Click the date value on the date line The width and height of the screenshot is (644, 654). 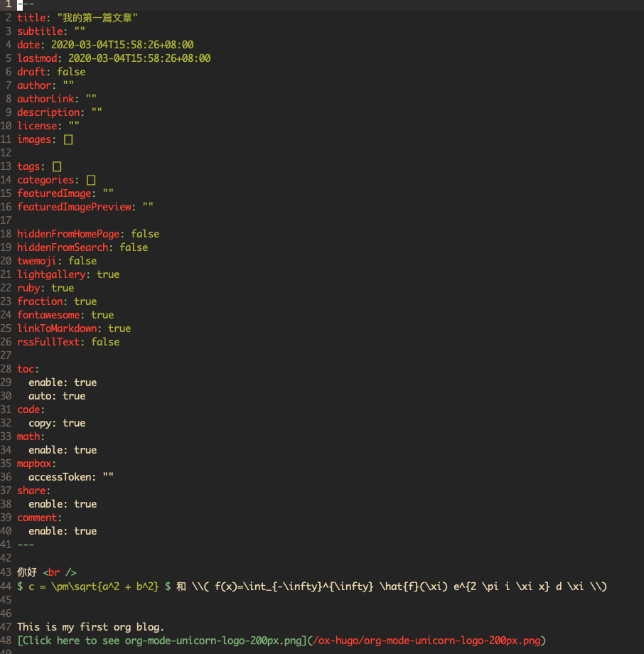pos(122,45)
